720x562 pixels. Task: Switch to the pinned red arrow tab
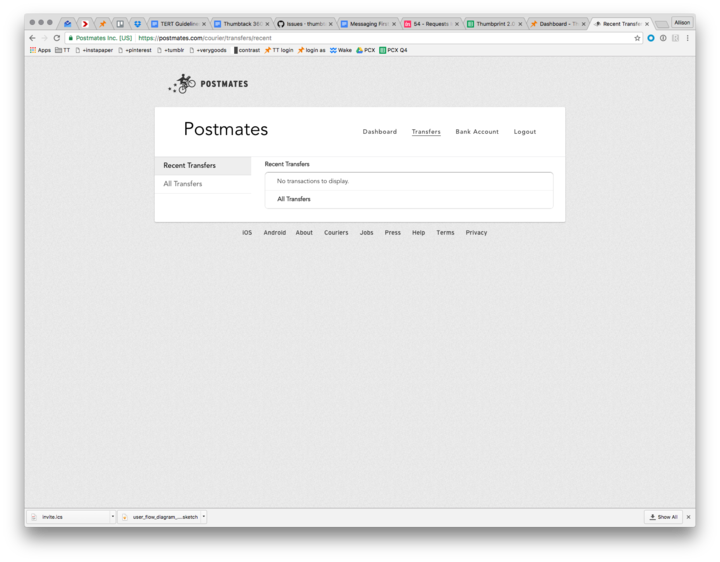[85, 24]
